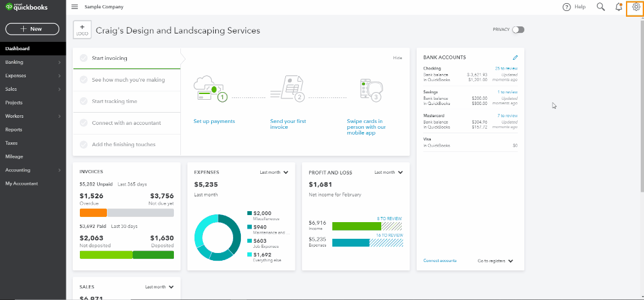The image size is (644, 300).
Task: Click the teal Expenses bar
Action: pos(351,243)
